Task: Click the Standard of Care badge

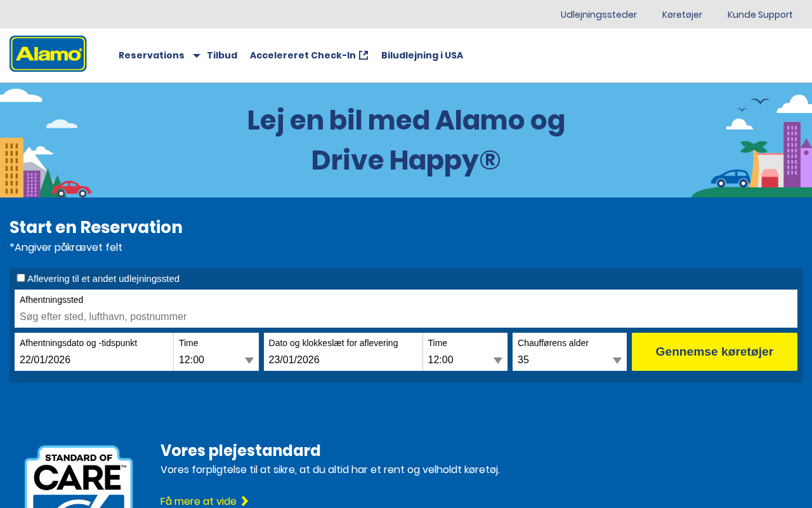Action: pyautogui.click(x=79, y=477)
